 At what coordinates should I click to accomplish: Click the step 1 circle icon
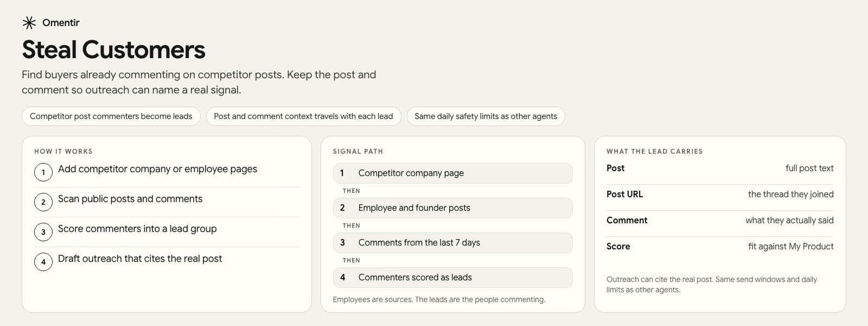pos(43,172)
